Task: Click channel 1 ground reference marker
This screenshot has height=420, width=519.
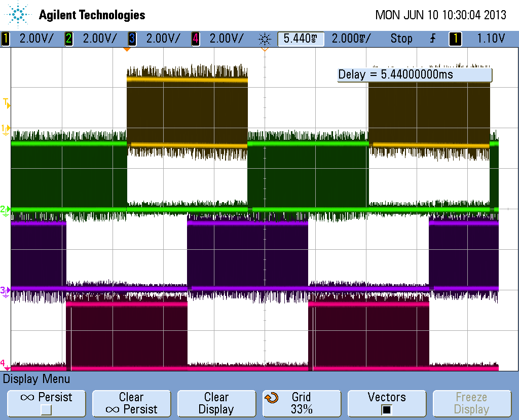Action: 6,129
